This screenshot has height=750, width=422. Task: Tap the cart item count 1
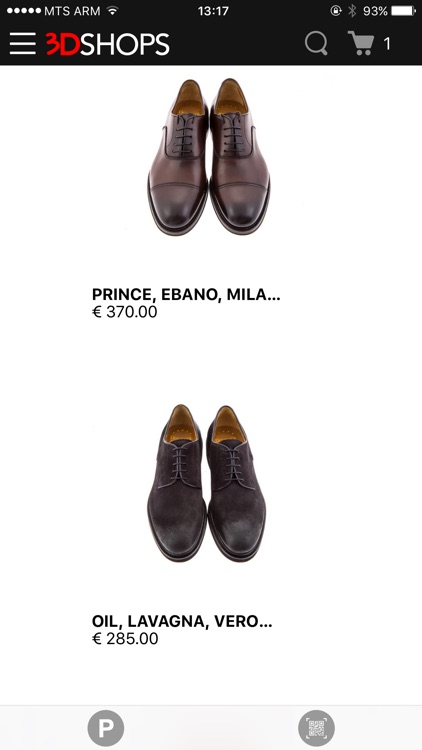(x=387, y=44)
